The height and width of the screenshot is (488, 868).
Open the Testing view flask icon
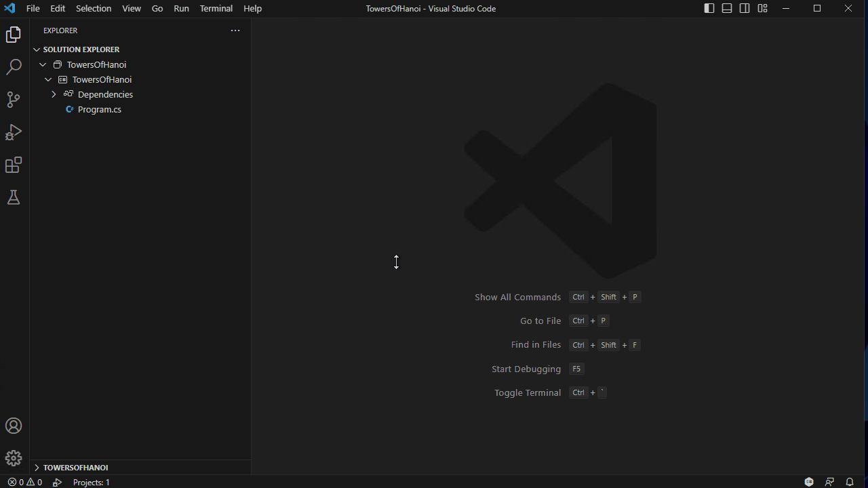[x=14, y=197]
